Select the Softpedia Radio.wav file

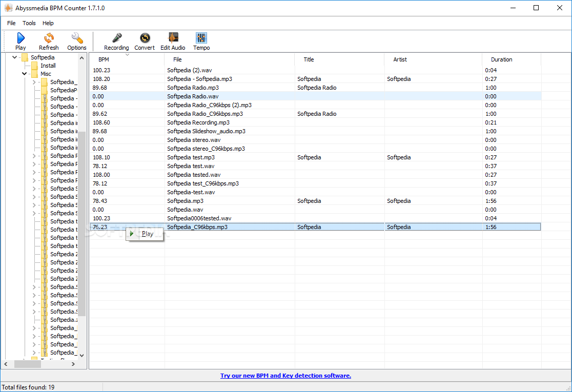[193, 96]
